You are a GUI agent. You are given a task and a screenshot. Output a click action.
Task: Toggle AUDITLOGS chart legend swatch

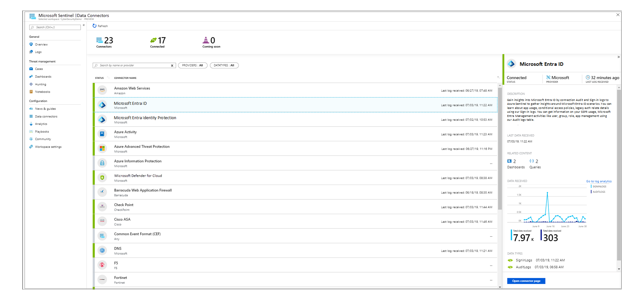591,192
